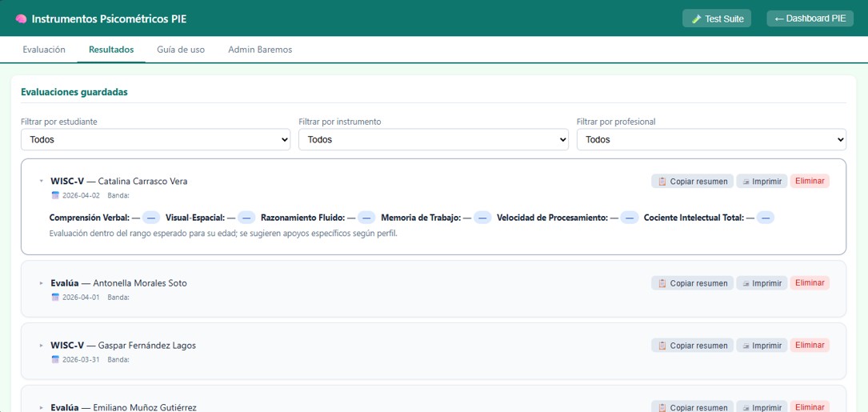868x412 pixels.
Task: Click the Velocidad de Procesamiento score badge
Action: tap(630, 218)
